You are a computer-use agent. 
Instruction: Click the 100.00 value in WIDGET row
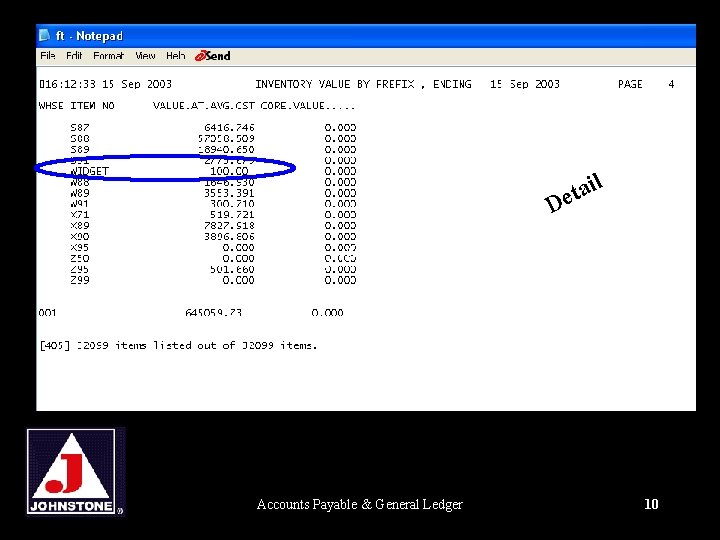pyautogui.click(x=229, y=171)
